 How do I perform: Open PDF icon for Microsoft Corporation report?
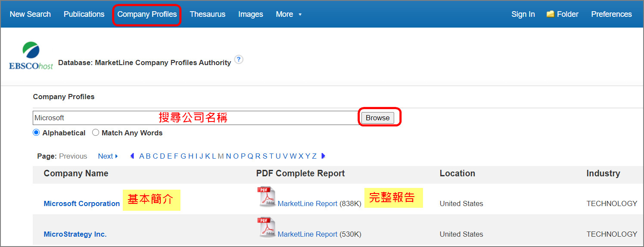267,197
